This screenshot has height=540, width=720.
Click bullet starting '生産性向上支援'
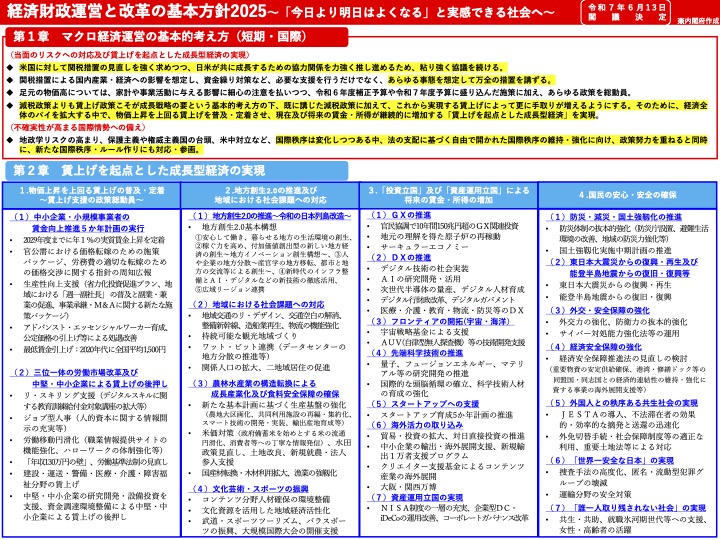tap(97, 300)
